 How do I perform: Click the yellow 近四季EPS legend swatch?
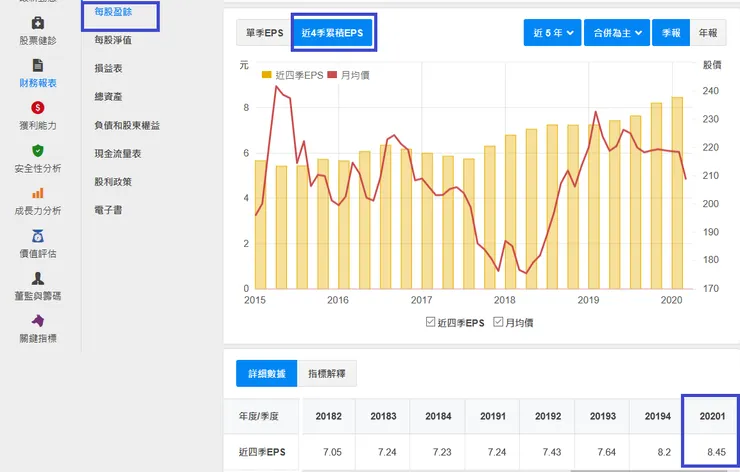[267, 75]
